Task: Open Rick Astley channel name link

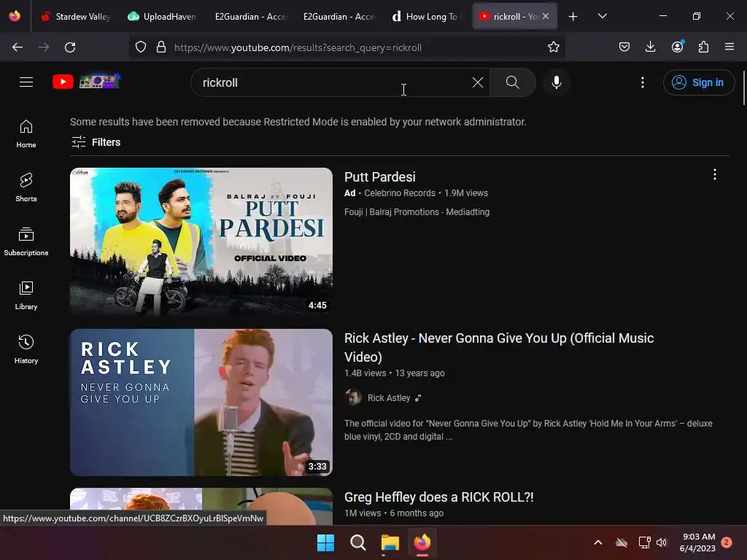Action: click(x=388, y=397)
